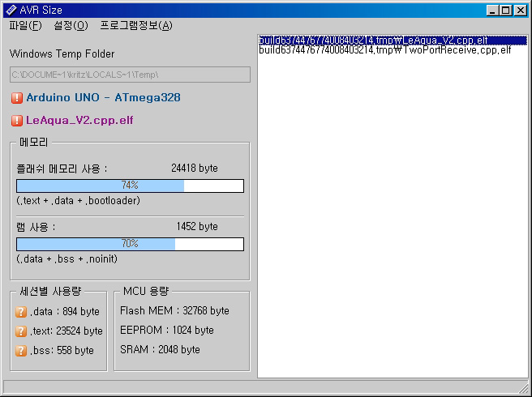This screenshot has height=397, width=532.
Task: Select the TwoPortReceive.cpp.elf build entry
Action: coord(384,50)
